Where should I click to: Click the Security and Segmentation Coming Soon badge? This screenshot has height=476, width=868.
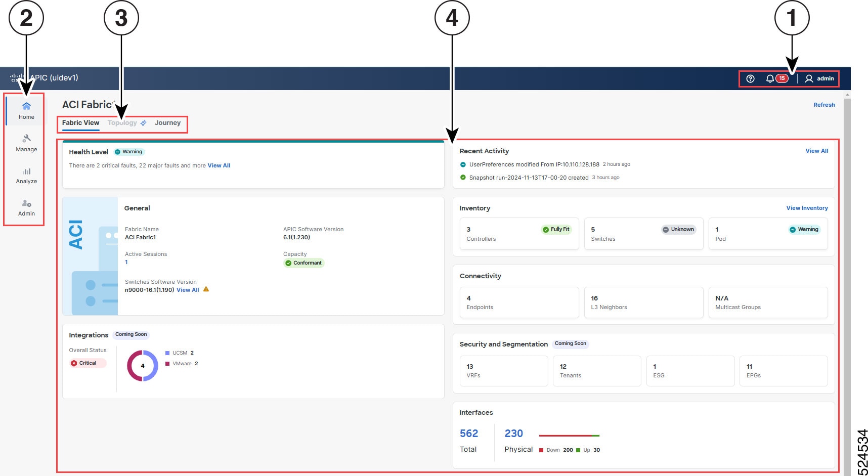tap(571, 343)
